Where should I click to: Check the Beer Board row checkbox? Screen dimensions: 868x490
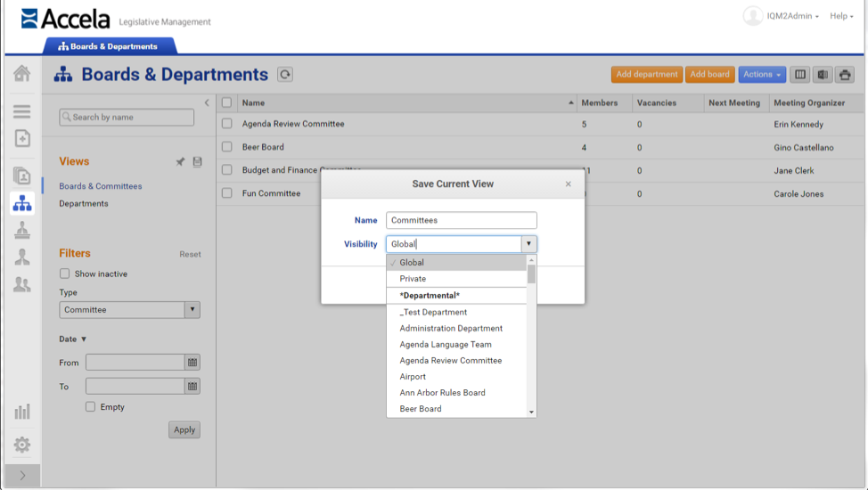click(226, 147)
